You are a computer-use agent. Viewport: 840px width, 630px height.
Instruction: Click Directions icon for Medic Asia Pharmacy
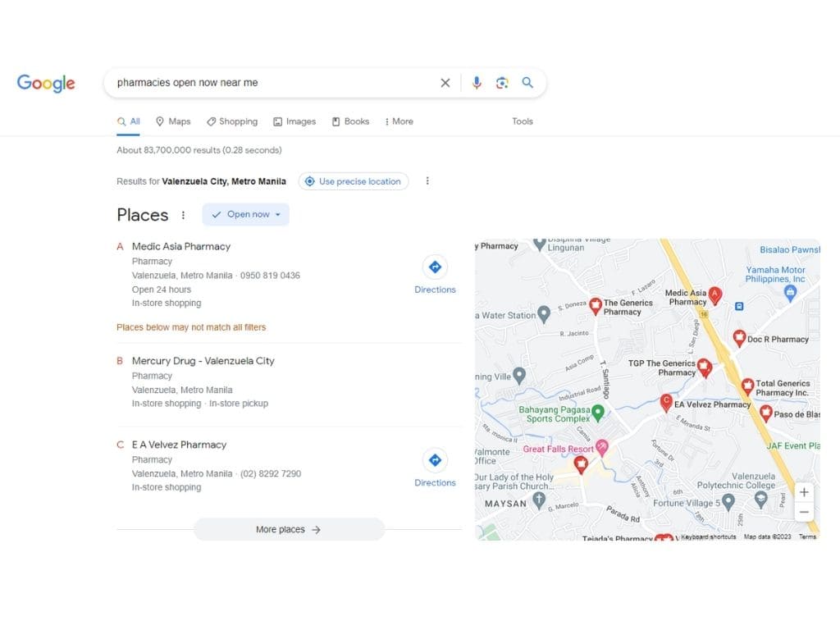click(x=435, y=267)
